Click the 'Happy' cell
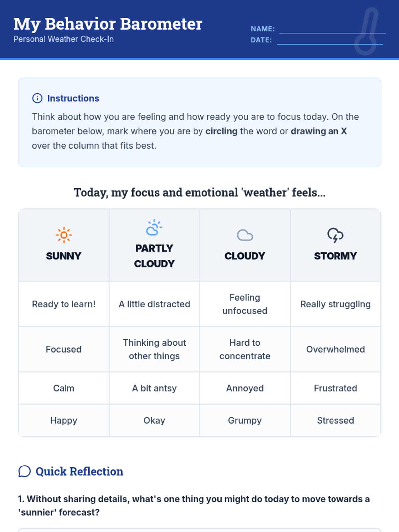The width and height of the screenshot is (399, 532). click(x=64, y=420)
